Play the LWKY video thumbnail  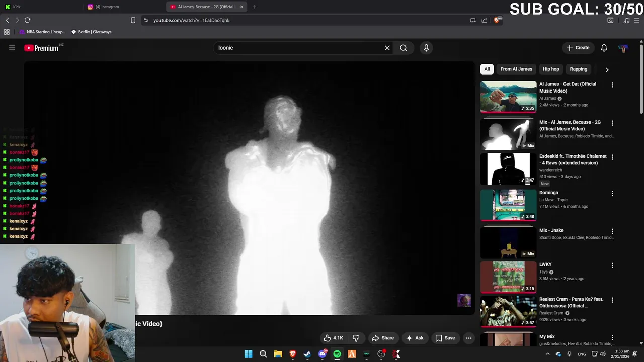(508, 277)
